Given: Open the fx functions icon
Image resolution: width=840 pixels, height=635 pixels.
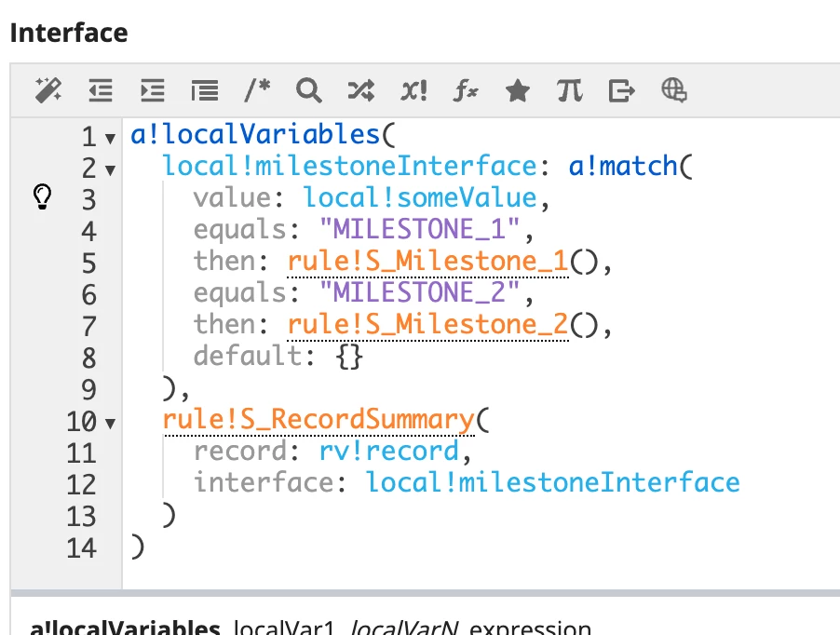Looking at the screenshot, I should pos(466,90).
